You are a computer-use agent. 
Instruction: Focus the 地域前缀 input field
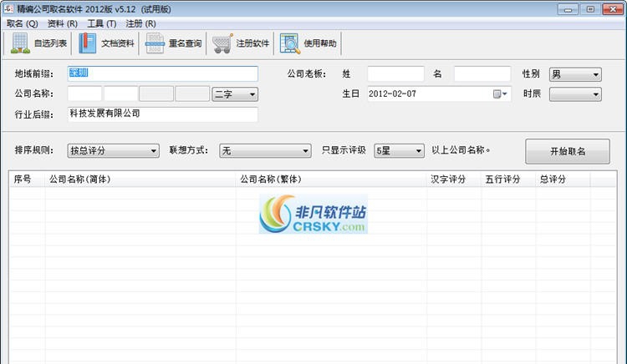(163, 73)
